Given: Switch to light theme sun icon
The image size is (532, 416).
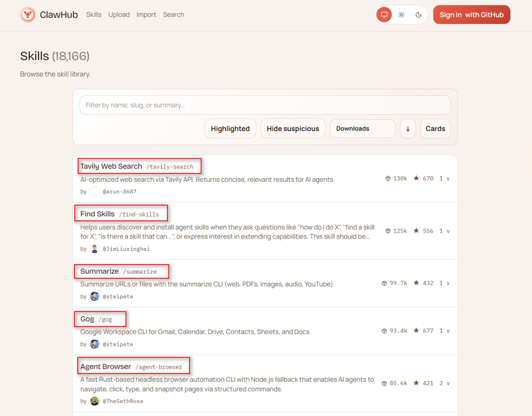Looking at the screenshot, I should point(401,15).
